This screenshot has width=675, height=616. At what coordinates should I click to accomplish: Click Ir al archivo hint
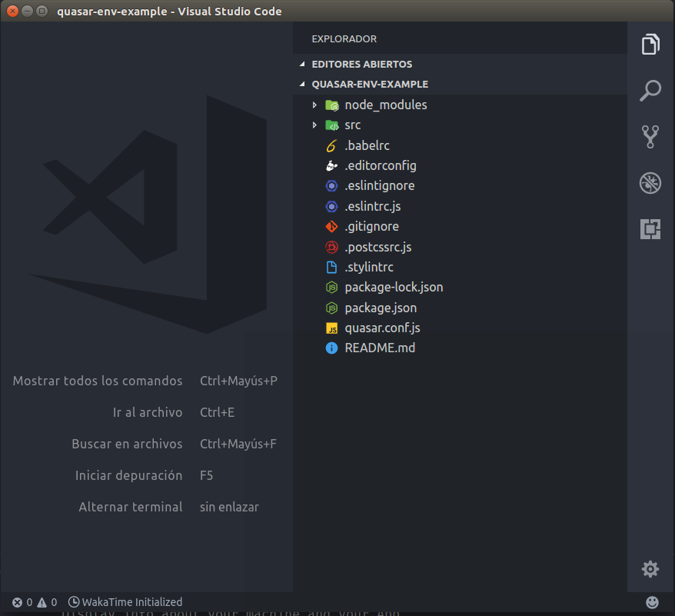point(148,413)
